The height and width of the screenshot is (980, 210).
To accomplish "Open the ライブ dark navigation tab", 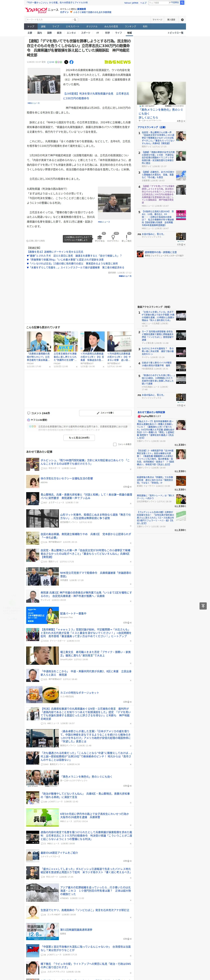I will coord(56,27).
